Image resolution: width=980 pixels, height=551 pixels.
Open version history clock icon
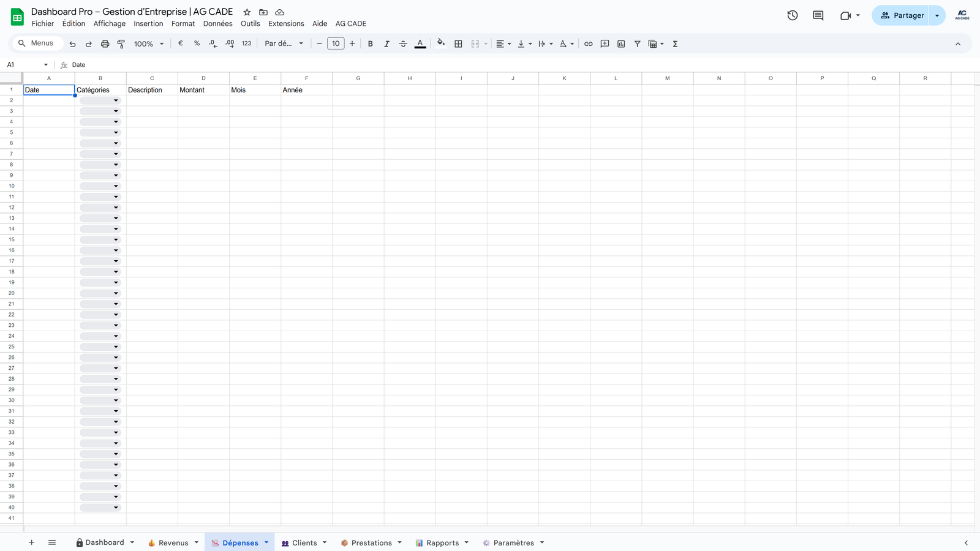click(793, 15)
